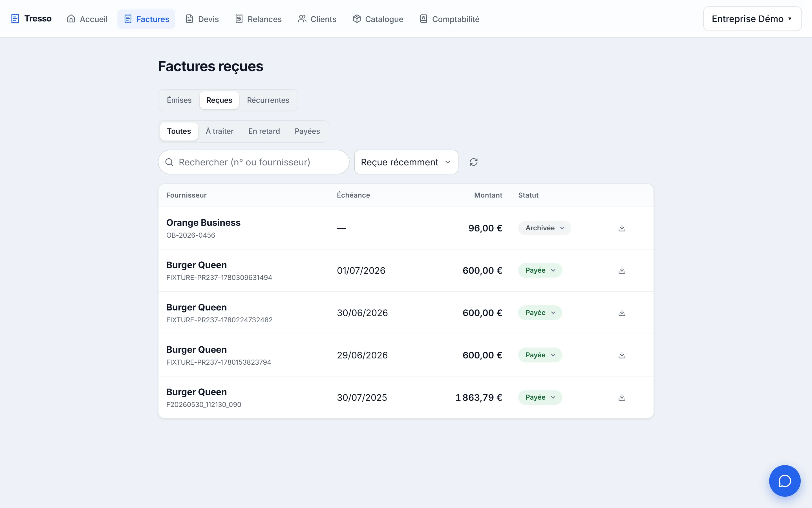Click invoice number FIXTURE-PR237-1780153823794
Screen dimensions: 812x508
click(x=219, y=362)
